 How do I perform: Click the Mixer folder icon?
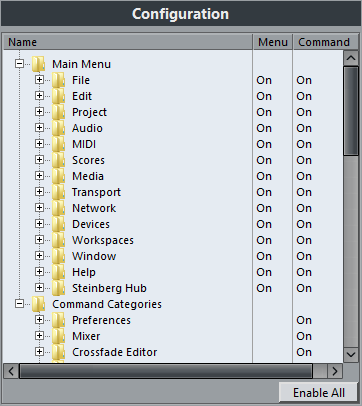[x=59, y=336]
